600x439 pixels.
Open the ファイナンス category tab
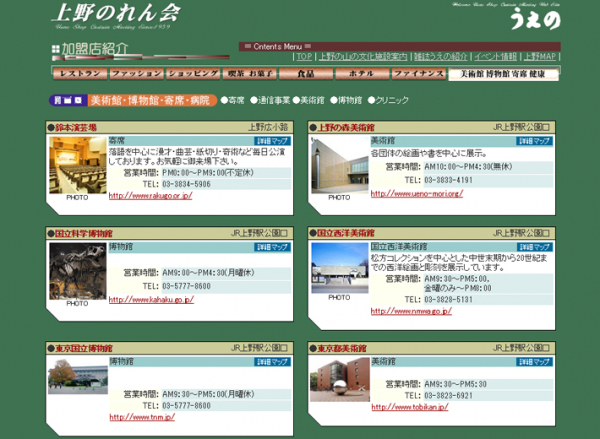419,73
